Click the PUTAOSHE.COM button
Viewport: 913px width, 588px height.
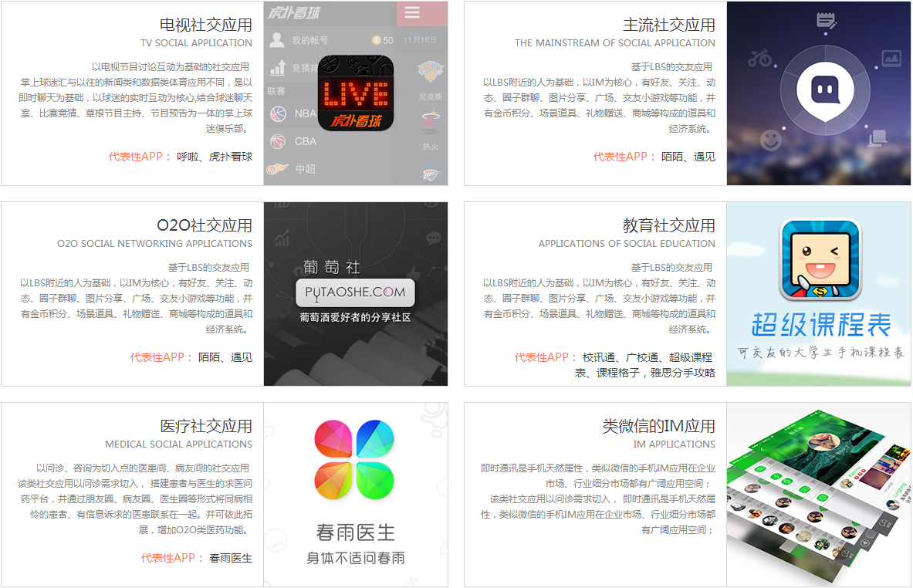click(x=355, y=292)
